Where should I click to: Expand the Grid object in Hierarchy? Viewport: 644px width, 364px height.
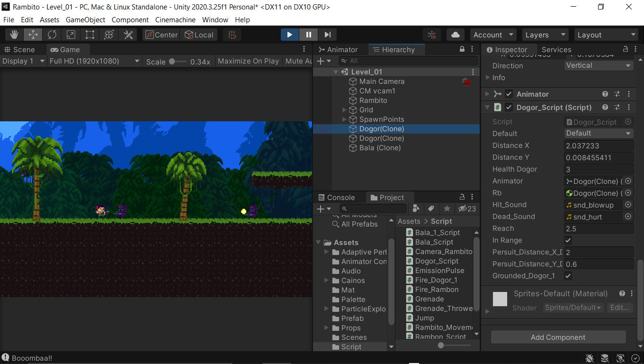tap(345, 110)
